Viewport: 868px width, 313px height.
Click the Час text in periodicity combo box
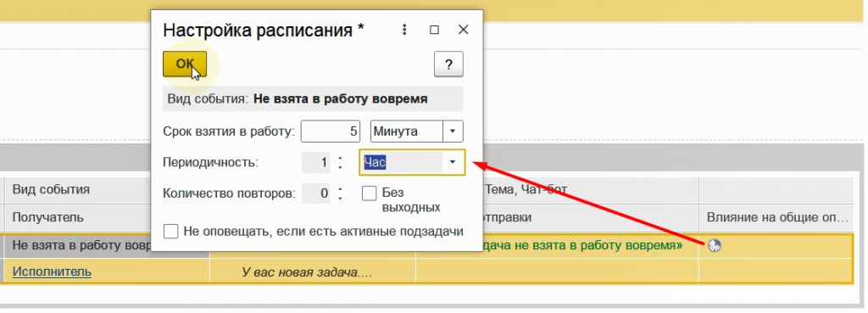point(375,162)
